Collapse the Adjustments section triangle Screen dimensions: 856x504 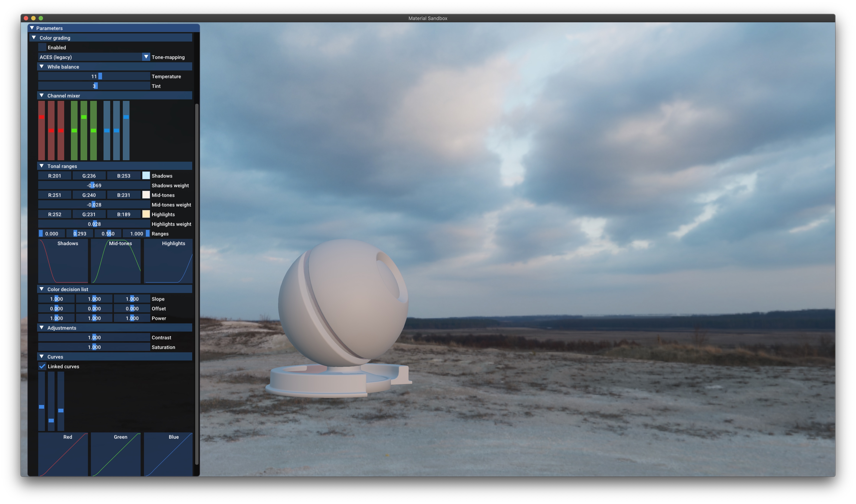click(x=42, y=328)
